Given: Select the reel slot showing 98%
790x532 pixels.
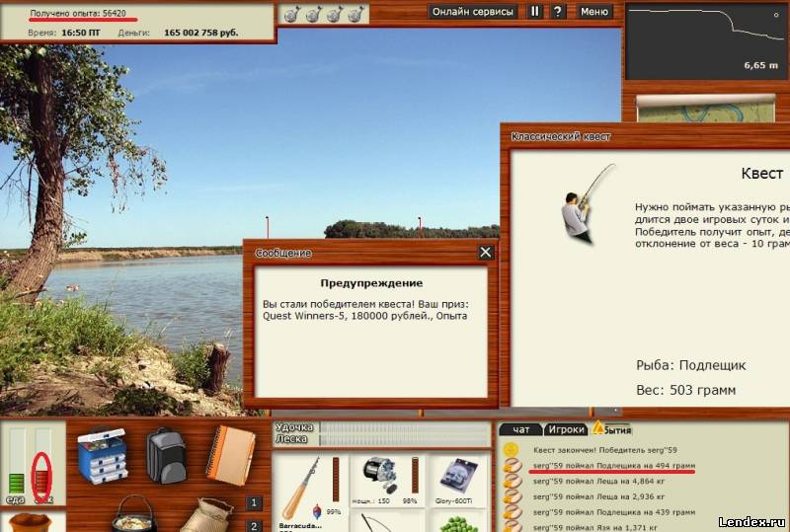Looking at the screenshot, I should (x=388, y=481).
